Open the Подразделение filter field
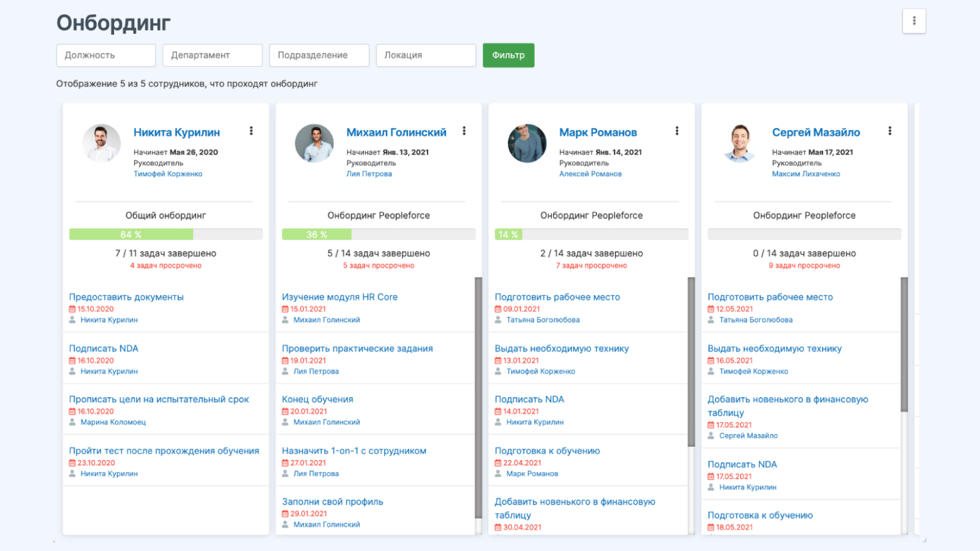Viewport: 980px width, 551px height. [x=319, y=55]
